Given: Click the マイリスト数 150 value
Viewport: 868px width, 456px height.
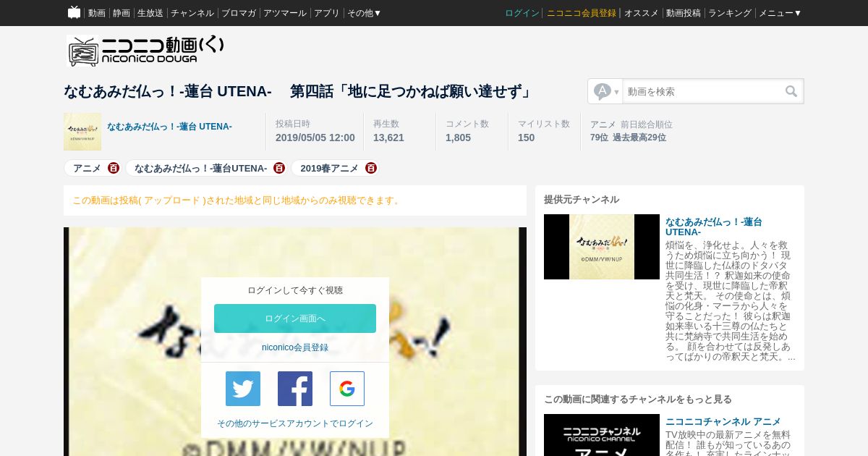Looking at the screenshot, I should coord(527,138).
